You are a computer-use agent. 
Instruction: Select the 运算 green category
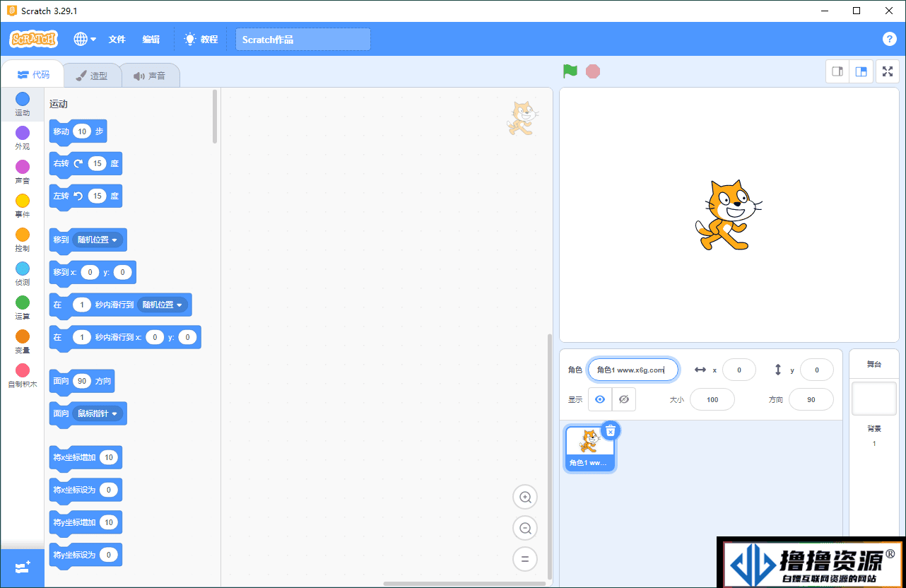[23, 307]
